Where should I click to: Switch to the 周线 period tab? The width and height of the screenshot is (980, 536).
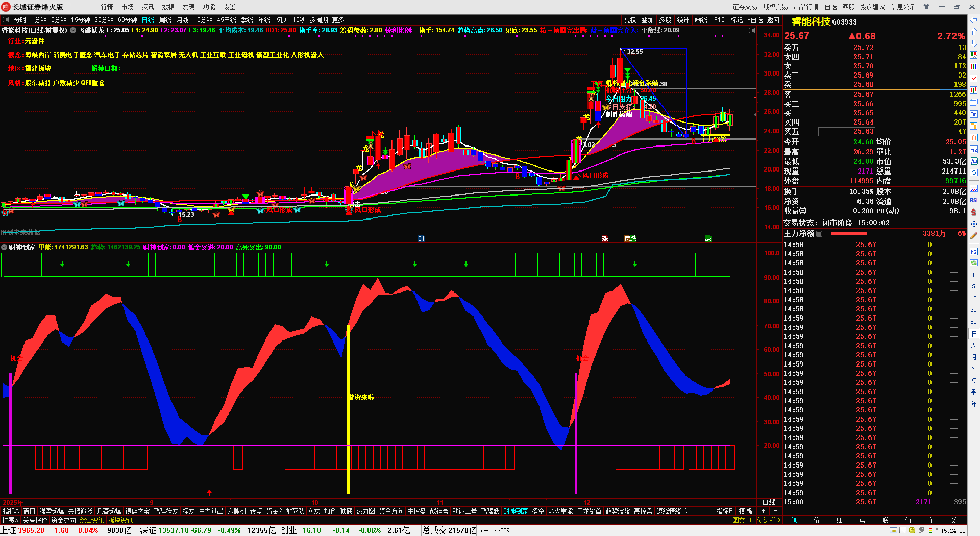pyautogui.click(x=165, y=20)
